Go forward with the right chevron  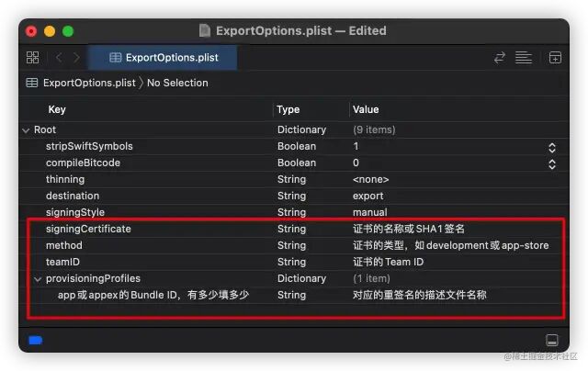76,58
